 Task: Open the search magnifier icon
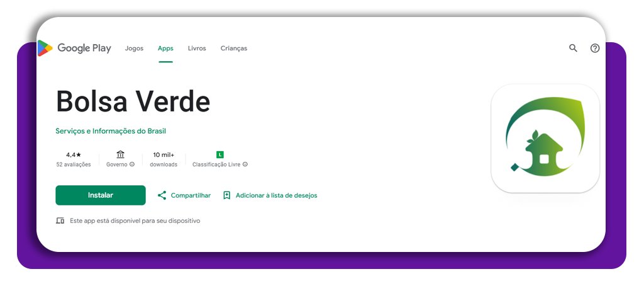coord(573,48)
